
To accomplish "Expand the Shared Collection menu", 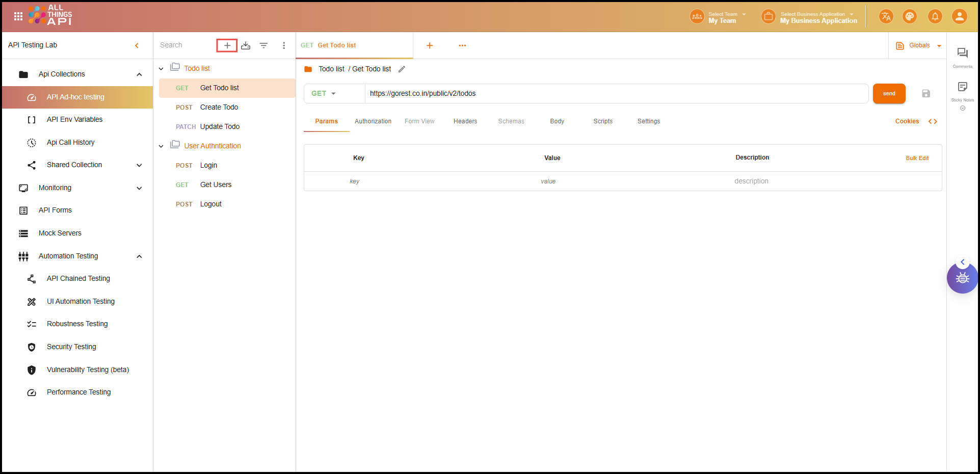I will point(139,165).
